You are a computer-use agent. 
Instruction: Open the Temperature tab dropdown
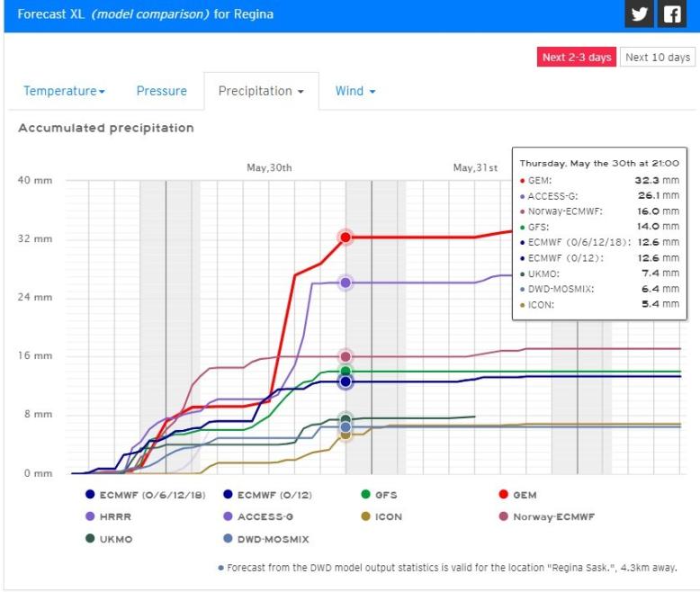pos(64,91)
